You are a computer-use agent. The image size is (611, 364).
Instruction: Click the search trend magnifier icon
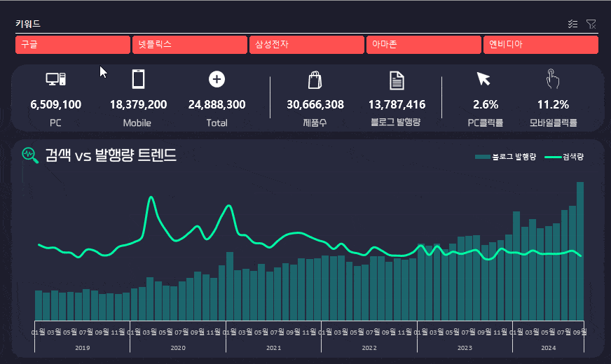coord(30,155)
